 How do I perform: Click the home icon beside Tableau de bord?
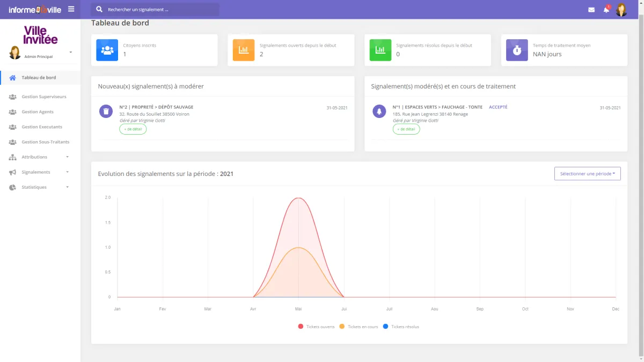click(13, 78)
